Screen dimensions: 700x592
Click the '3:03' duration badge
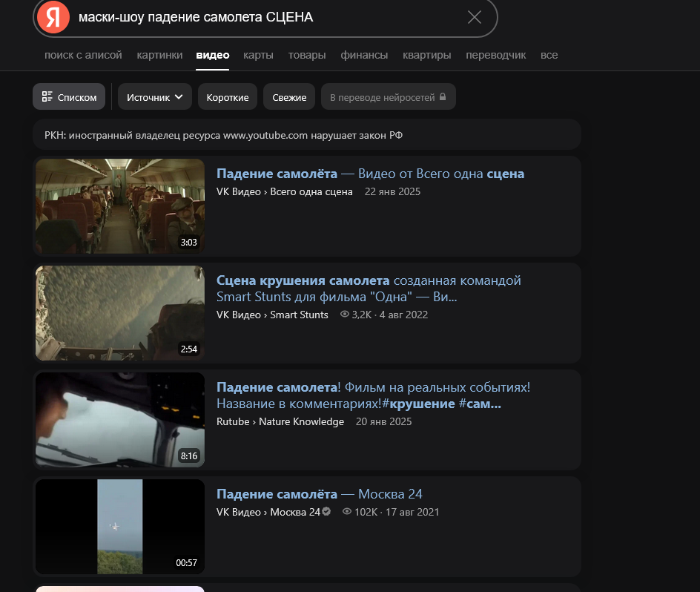[x=188, y=242]
